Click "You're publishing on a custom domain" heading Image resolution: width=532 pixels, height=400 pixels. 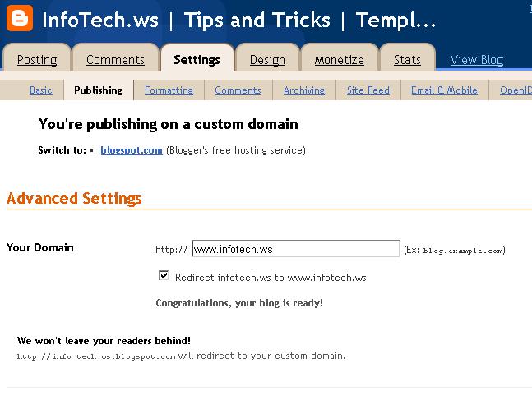(x=169, y=124)
